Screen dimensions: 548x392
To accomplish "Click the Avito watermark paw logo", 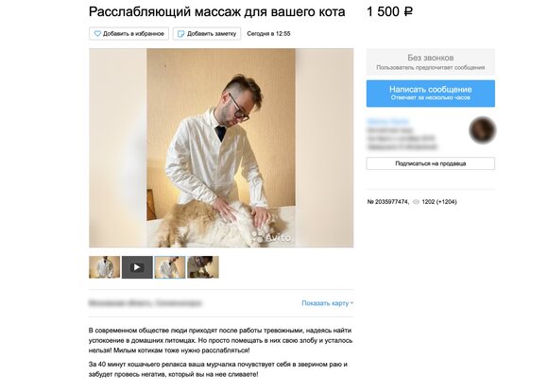I will click(258, 237).
